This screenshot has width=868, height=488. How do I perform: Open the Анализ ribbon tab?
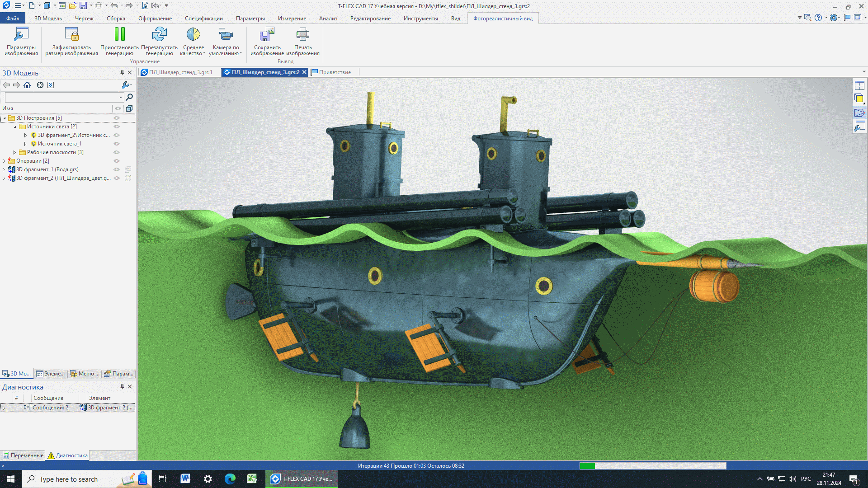pyautogui.click(x=328, y=19)
